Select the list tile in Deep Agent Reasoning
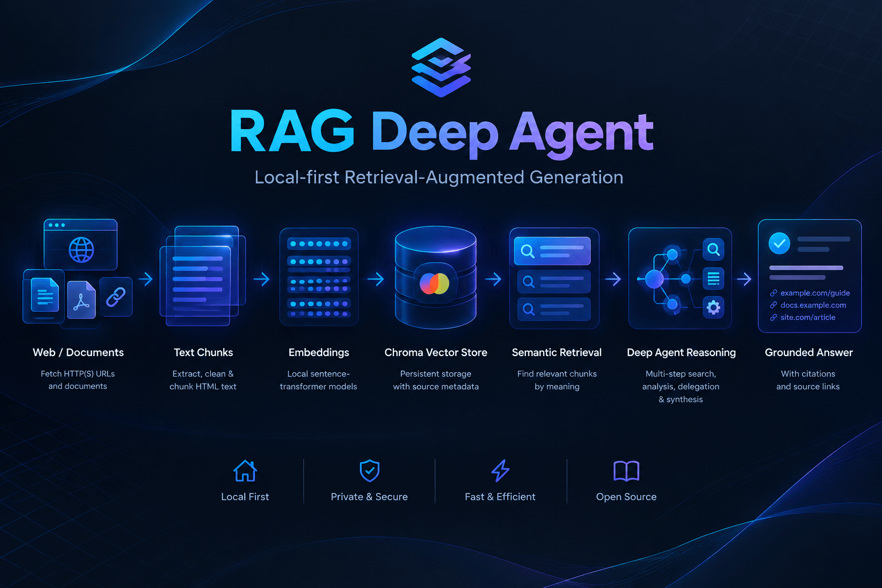Image resolution: width=882 pixels, height=588 pixels. 713,279
